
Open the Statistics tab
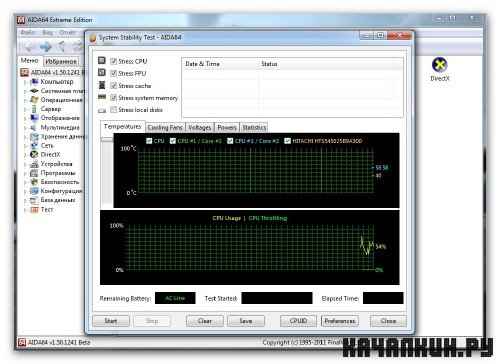tap(254, 127)
